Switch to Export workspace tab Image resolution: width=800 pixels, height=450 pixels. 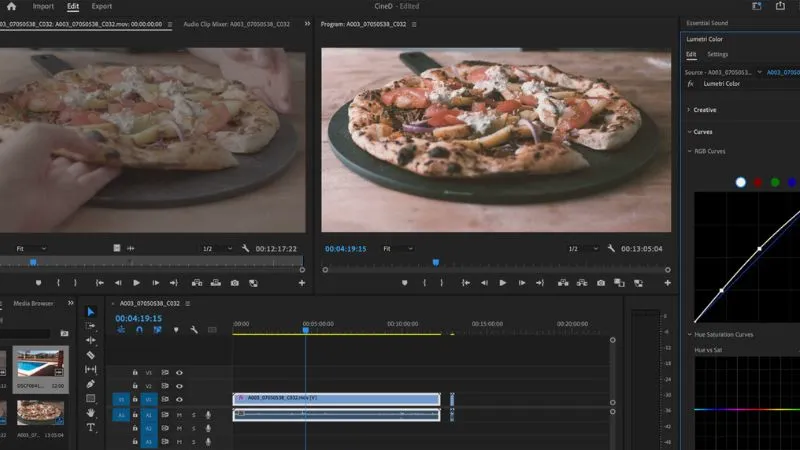pos(102,6)
